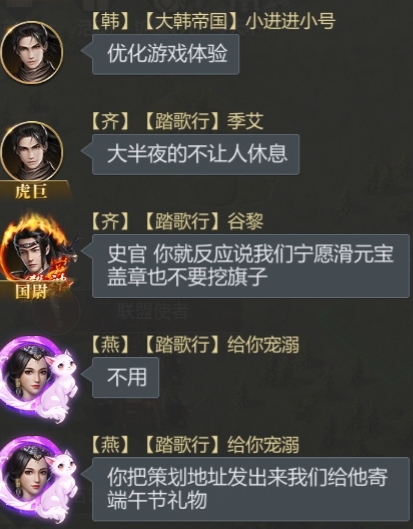Tap the last 给你宠溺 avatar

coord(38,478)
